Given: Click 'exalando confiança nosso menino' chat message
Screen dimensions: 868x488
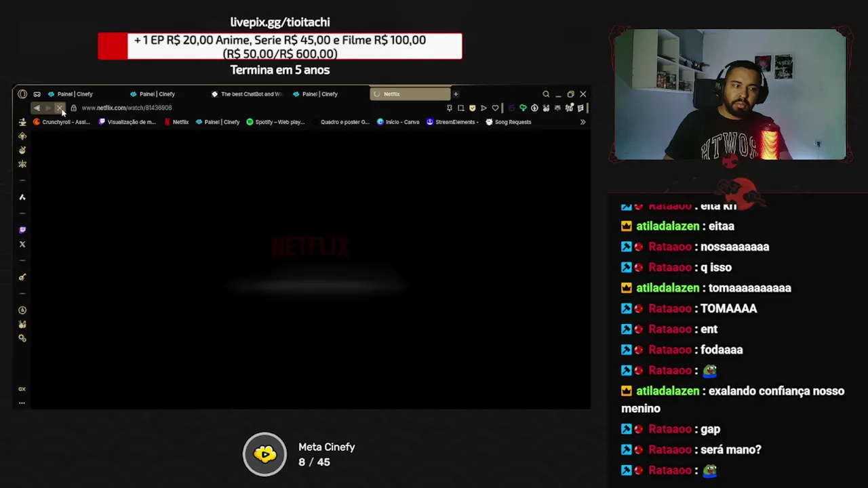Looking at the screenshot, I should pyautogui.click(x=733, y=400).
